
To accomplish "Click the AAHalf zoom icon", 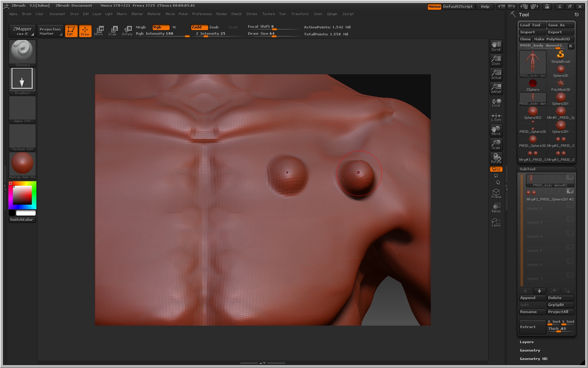I will point(496,88).
